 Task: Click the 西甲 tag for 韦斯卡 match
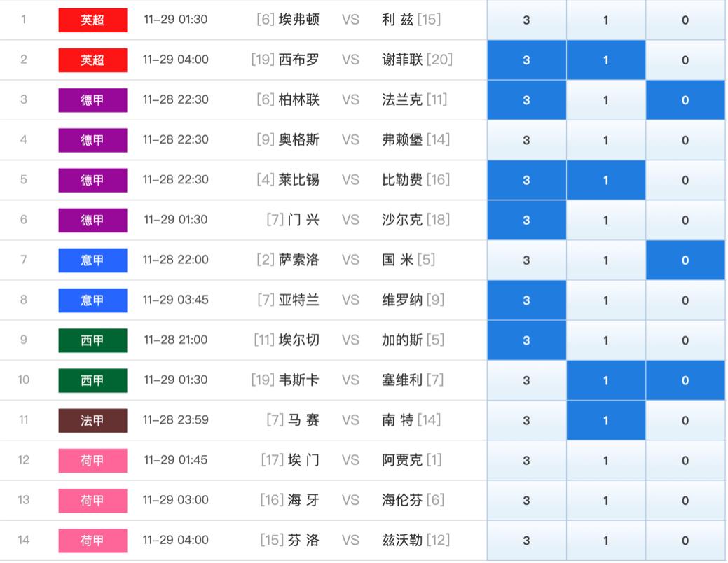(x=92, y=380)
